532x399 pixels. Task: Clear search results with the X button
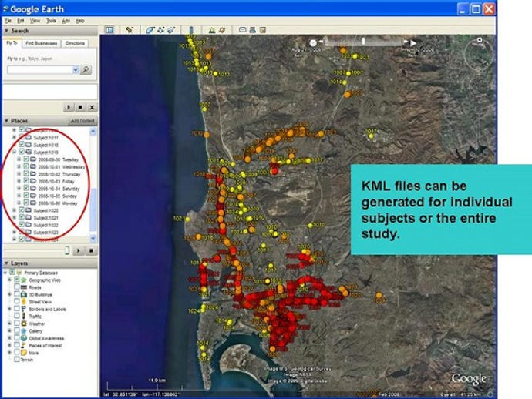(92, 107)
